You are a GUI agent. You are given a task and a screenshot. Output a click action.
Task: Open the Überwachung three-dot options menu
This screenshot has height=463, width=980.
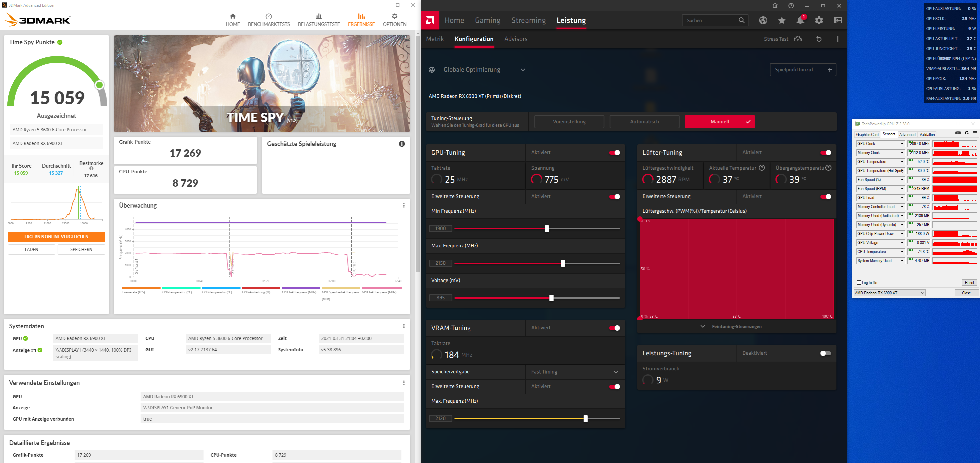coord(404,206)
